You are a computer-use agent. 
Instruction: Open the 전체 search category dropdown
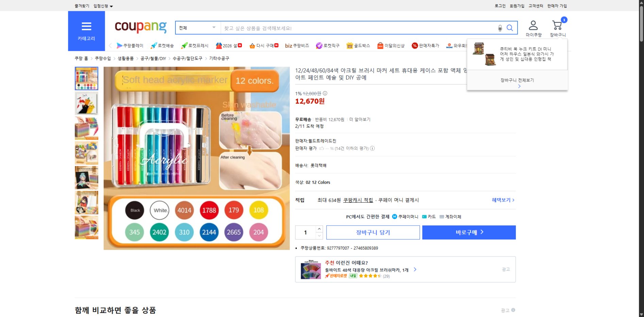tap(197, 28)
